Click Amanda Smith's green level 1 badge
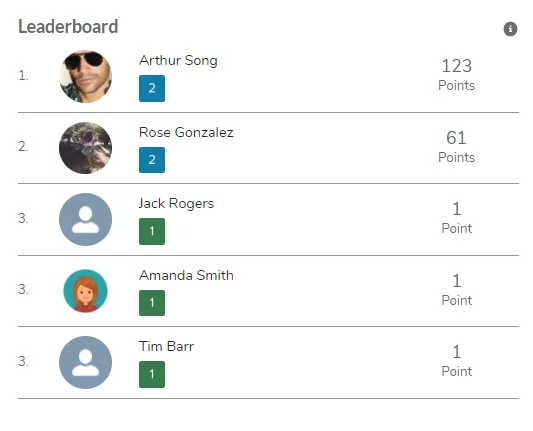 pyautogui.click(x=152, y=303)
